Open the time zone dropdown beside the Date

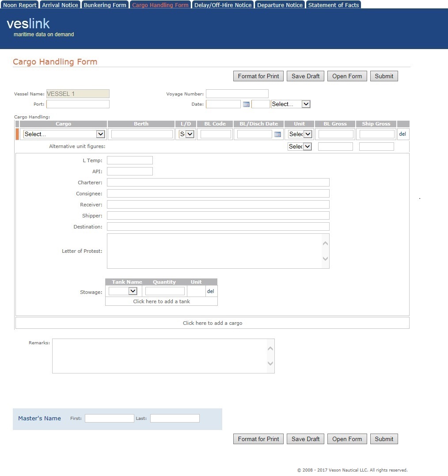click(290, 104)
